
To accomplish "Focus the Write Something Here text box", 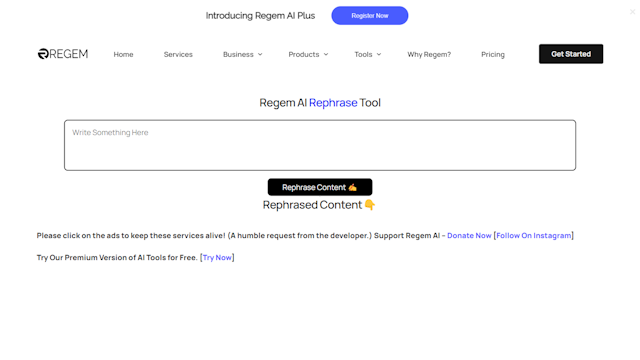I will point(320,145).
